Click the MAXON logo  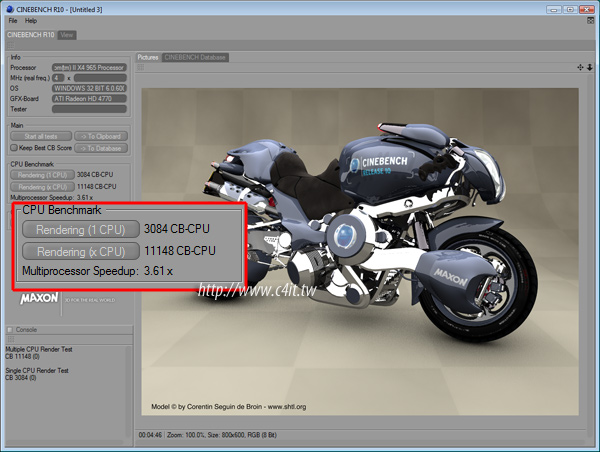pyautogui.click(x=40, y=299)
